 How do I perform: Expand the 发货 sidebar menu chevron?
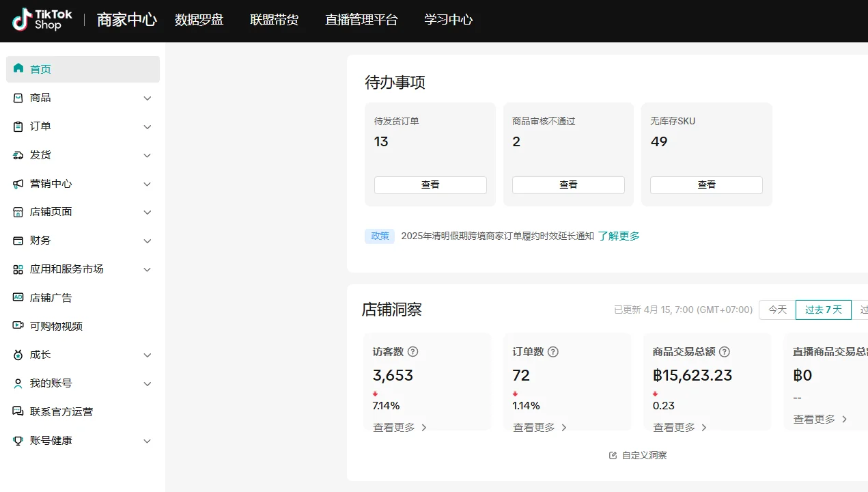pyautogui.click(x=148, y=156)
